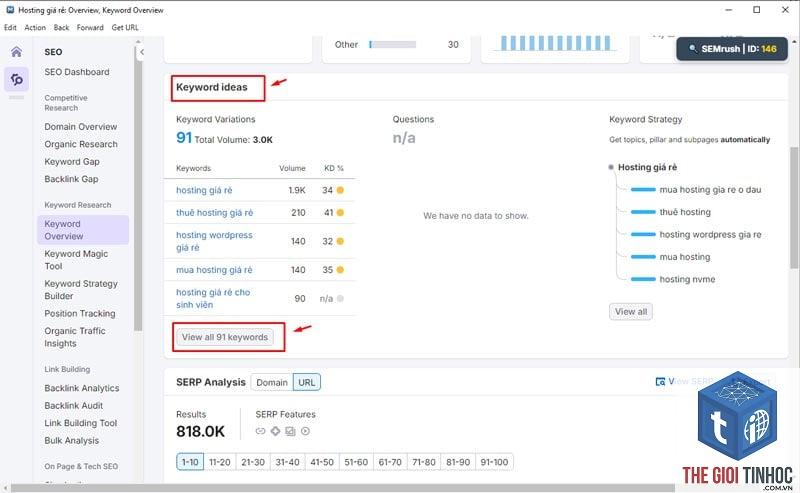Click the 'Hosting giá rẻ' pillar node
Screen dimensions: 800x493
(x=647, y=167)
